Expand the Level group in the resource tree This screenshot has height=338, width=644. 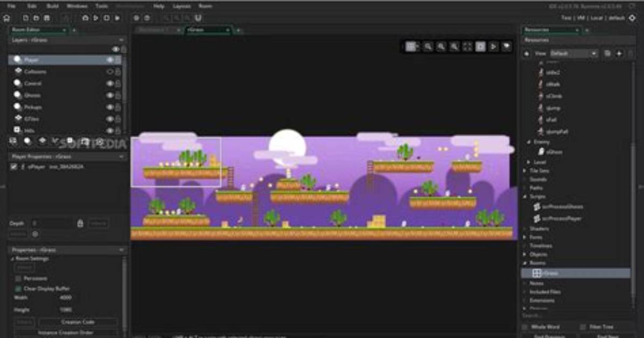(529, 162)
